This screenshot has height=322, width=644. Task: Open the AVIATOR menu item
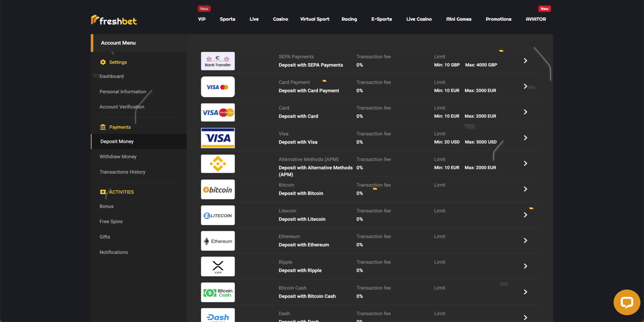tap(536, 19)
